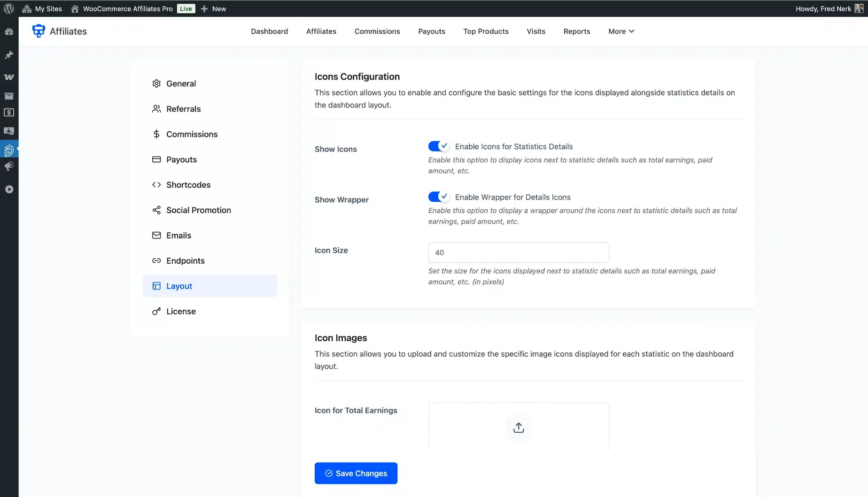Viewport: 868px width, 497px height.
Task: Open the WordPress logo menu
Action: pos(9,8)
